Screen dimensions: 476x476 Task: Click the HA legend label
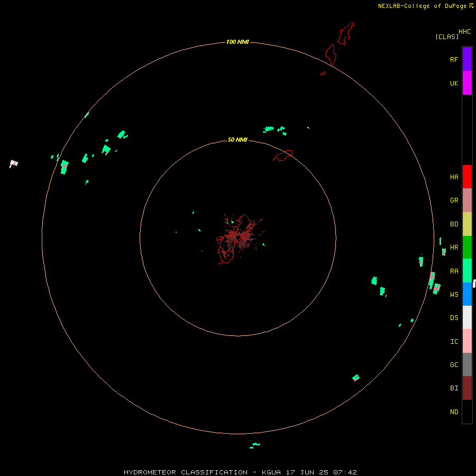(x=454, y=177)
